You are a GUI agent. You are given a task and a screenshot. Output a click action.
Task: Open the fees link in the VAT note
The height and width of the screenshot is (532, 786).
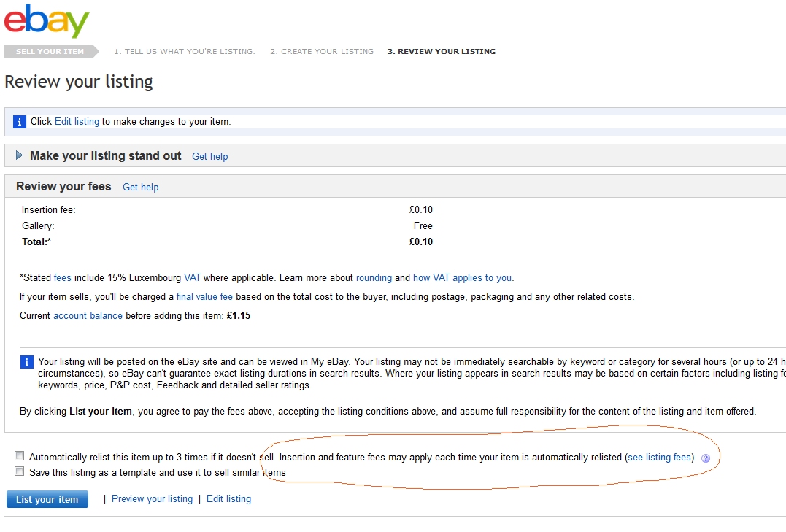click(x=62, y=277)
